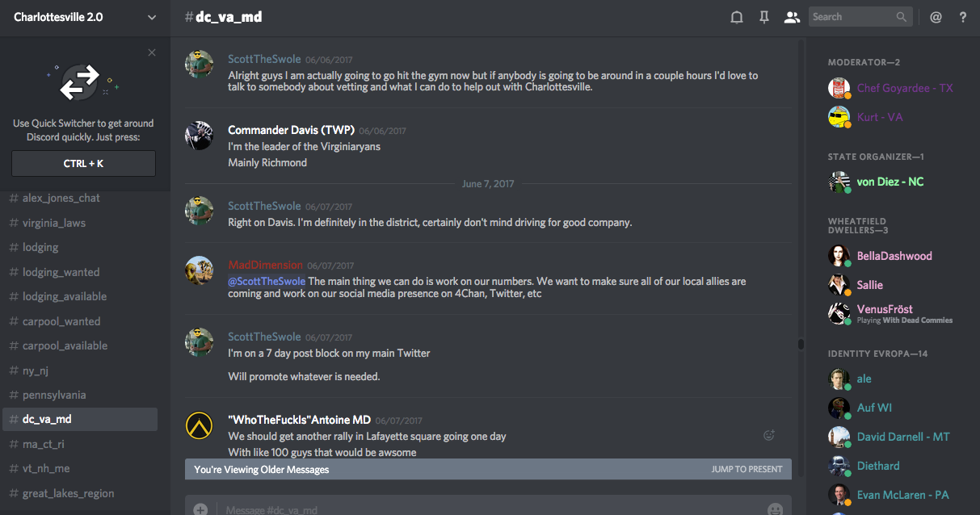Open pinned messages via pin icon
This screenshot has height=515, width=980.
(763, 17)
